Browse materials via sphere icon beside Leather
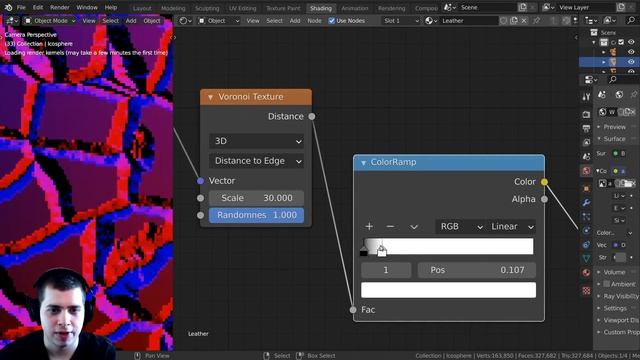The image size is (640, 360). (x=431, y=20)
